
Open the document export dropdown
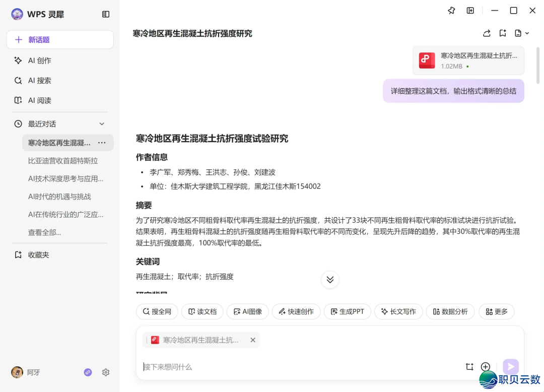coord(522,33)
